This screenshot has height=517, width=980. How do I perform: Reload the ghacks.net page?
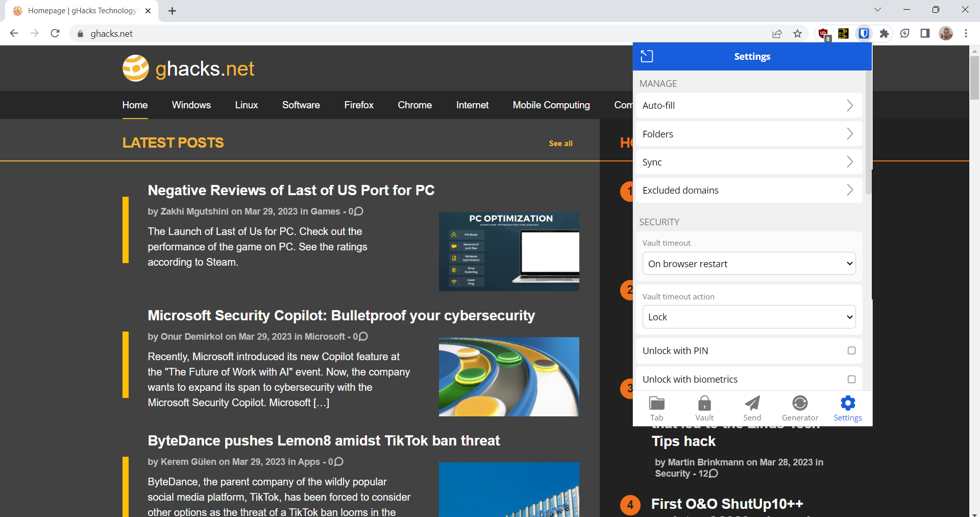[55, 33]
